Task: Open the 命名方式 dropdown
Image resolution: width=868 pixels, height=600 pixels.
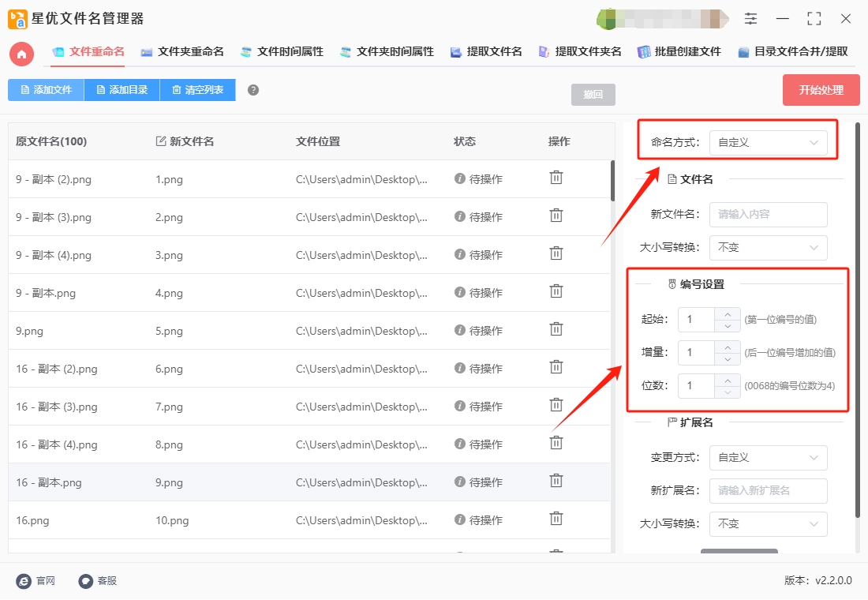Action: (x=768, y=142)
